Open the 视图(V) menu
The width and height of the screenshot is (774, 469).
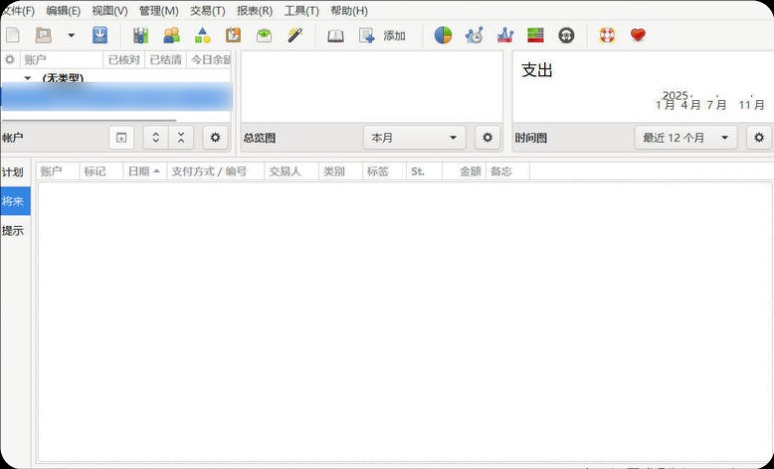pyautogui.click(x=110, y=11)
